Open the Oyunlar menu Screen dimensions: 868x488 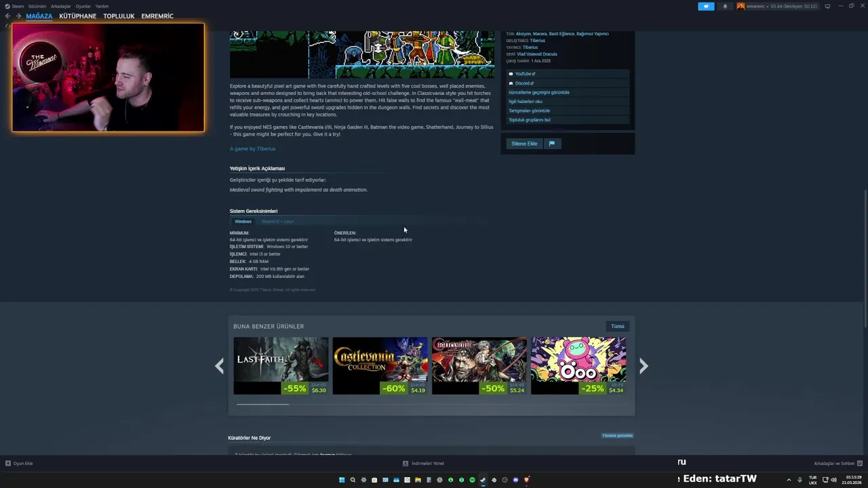click(83, 6)
